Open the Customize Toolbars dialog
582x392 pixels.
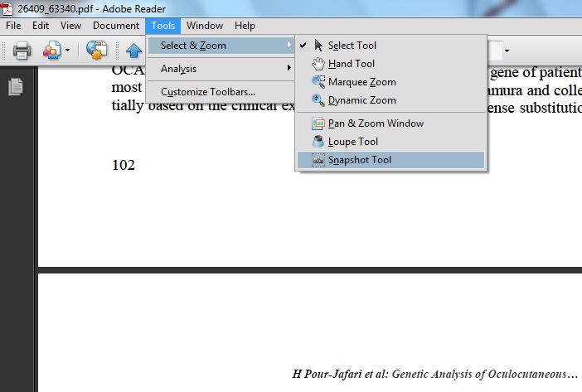207,92
